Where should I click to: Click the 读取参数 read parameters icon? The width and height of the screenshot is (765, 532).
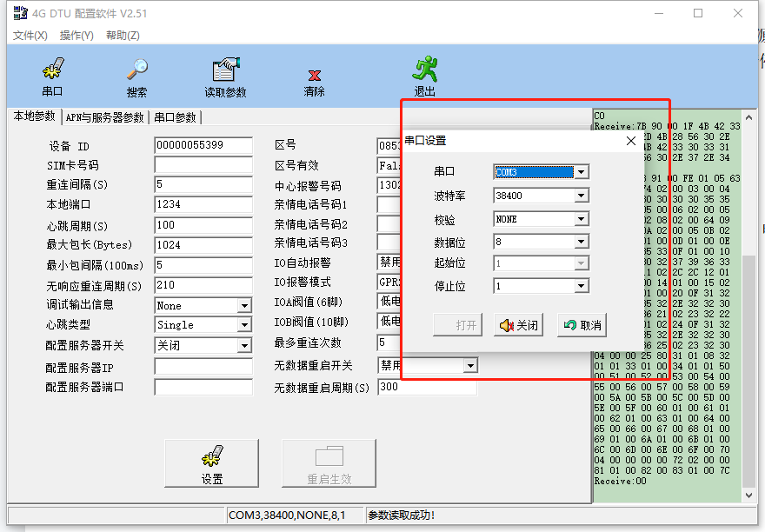click(x=225, y=70)
